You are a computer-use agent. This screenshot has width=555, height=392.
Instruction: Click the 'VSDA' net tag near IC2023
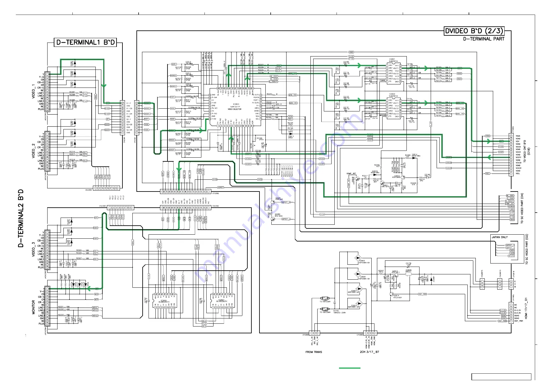pos(290,116)
